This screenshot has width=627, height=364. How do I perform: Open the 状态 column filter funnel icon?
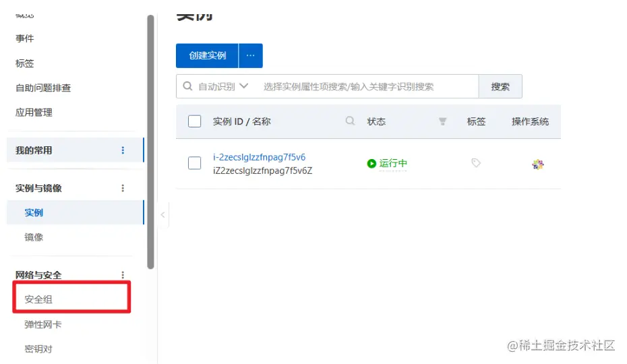pyautogui.click(x=442, y=121)
